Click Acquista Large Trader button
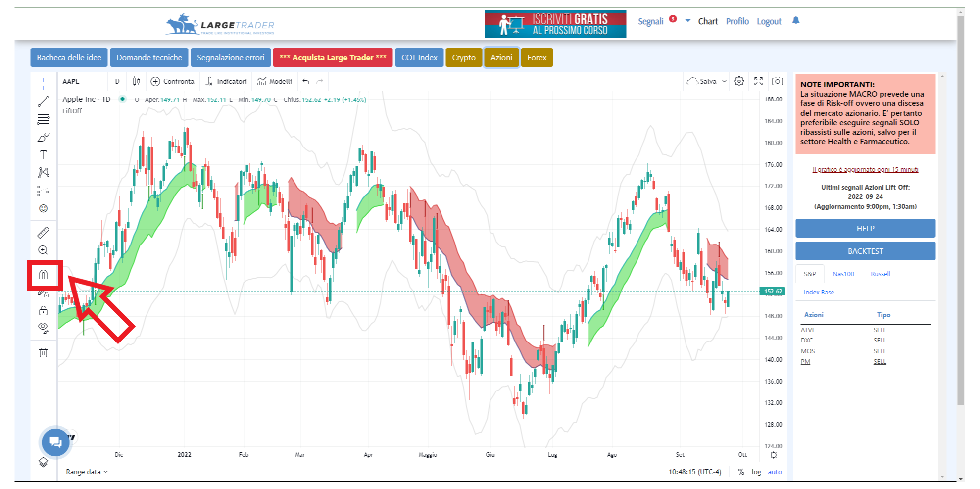980x489 pixels. pyautogui.click(x=333, y=57)
